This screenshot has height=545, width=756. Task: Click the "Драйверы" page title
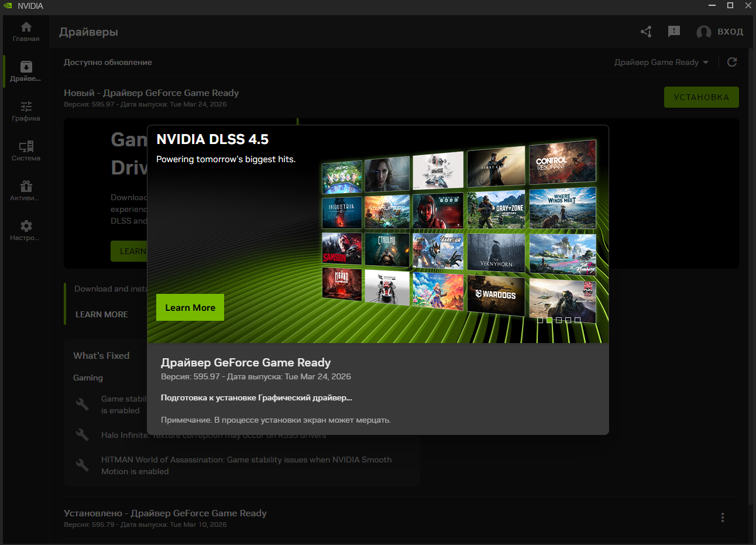[88, 32]
